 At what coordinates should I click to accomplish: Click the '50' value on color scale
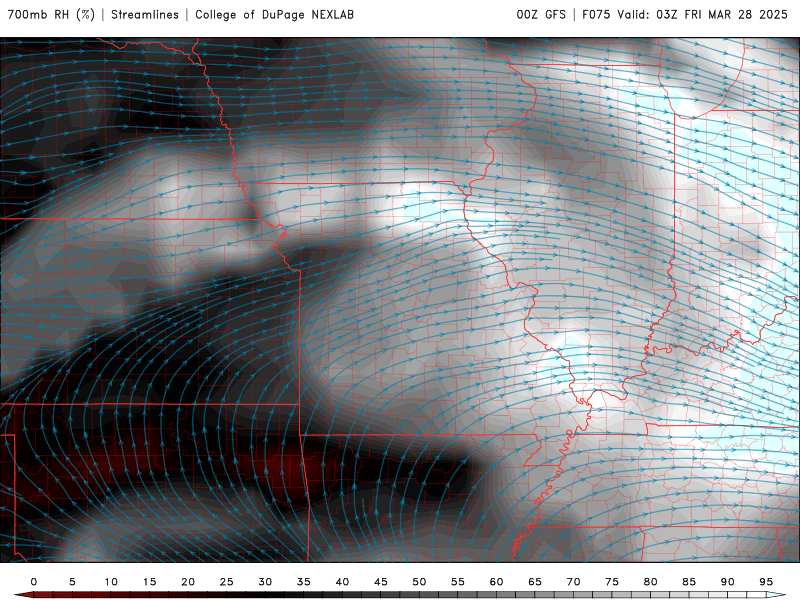419,582
